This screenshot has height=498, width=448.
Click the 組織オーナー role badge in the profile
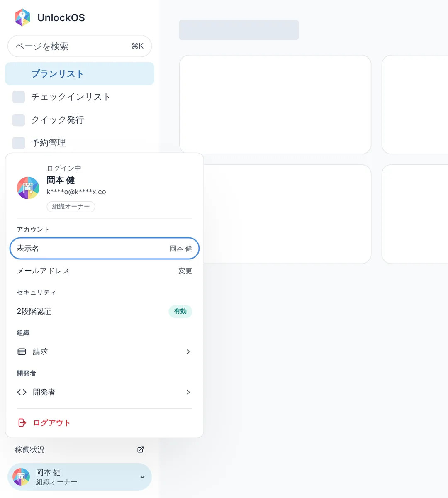tap(71, 207)
